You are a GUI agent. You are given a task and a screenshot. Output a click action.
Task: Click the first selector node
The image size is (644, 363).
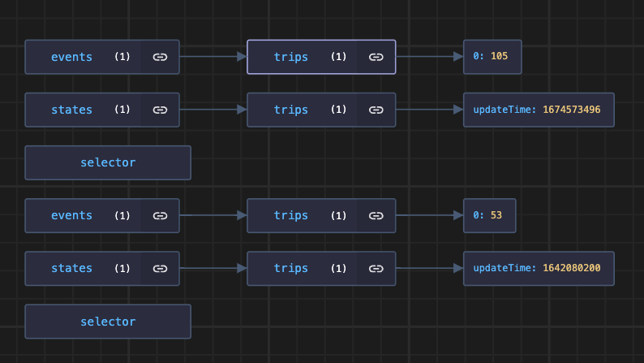coord(108,162)
